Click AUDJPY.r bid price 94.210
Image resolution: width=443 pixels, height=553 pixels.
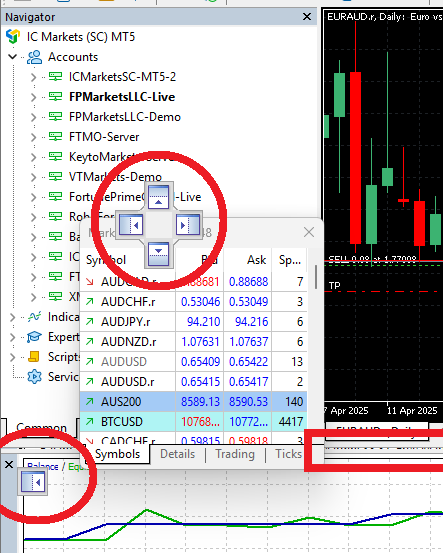(203, 322)
